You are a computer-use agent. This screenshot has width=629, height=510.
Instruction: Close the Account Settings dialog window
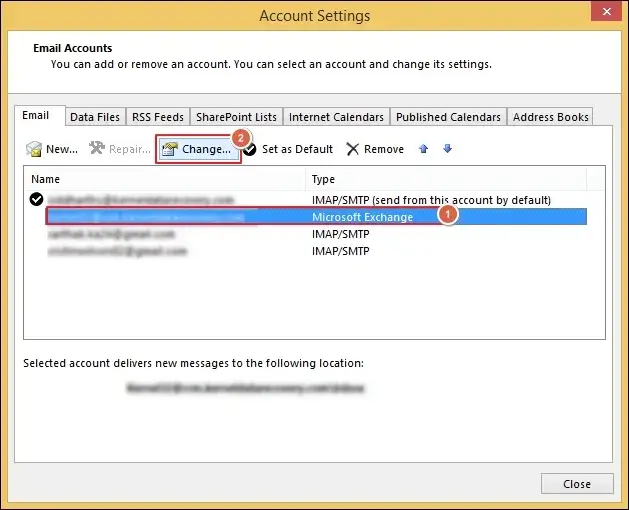tap(577, 484)
